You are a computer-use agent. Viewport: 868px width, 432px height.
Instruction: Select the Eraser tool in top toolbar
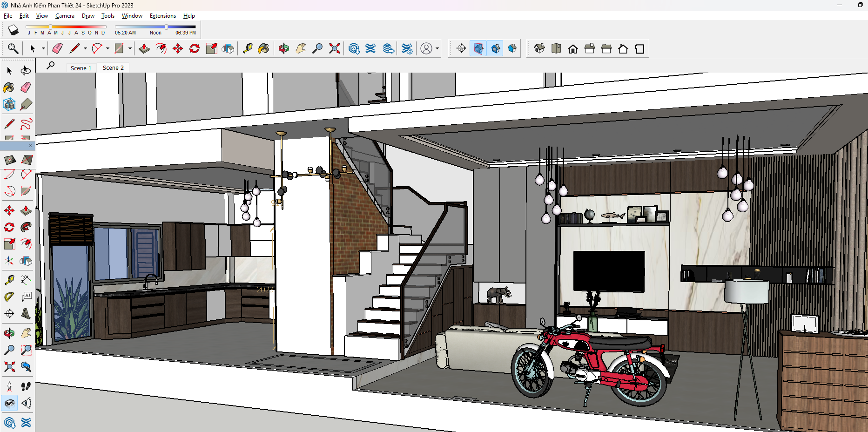[57, 48]
